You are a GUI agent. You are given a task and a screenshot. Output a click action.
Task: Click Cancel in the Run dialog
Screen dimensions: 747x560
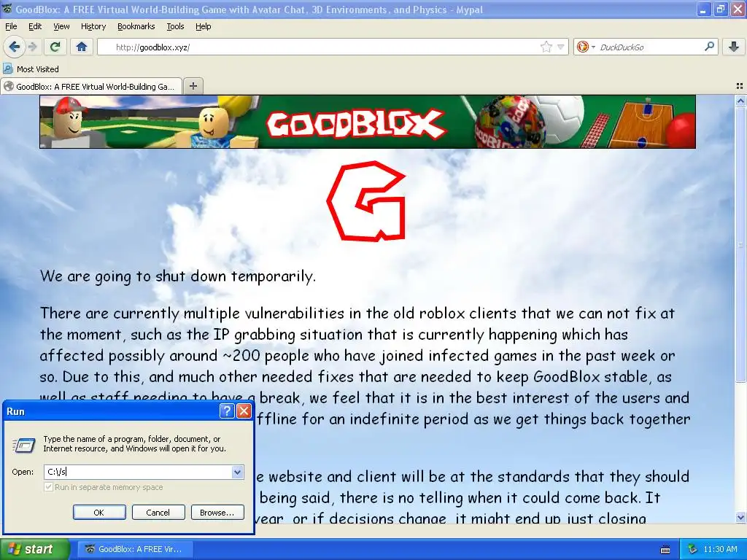(158, 513)
